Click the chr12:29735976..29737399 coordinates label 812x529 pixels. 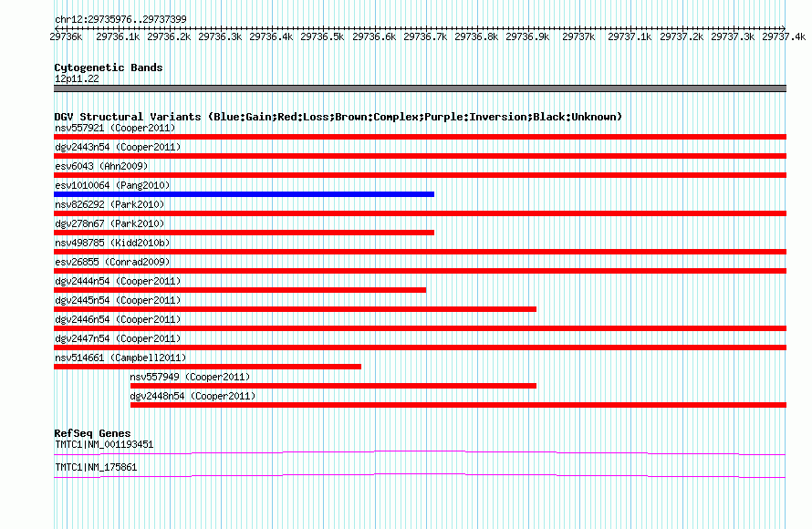[120, 19]
